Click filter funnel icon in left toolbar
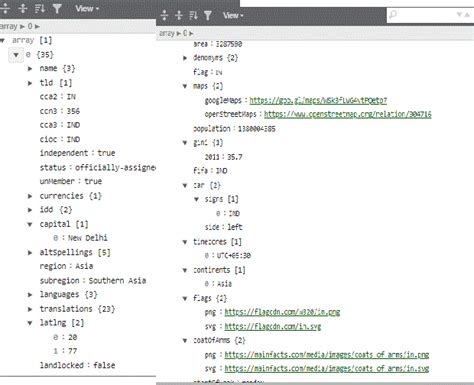474x385 pixels. 57,8
